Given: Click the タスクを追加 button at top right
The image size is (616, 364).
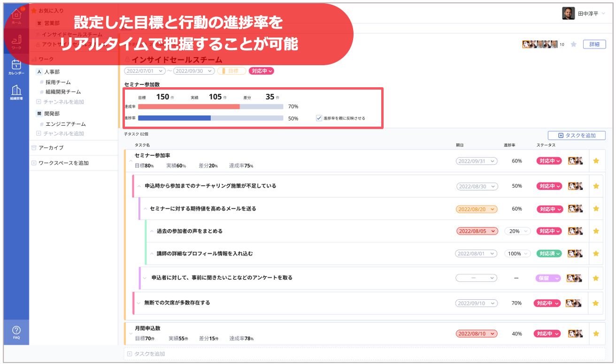Looking at the screenshot, I should 577,136.
